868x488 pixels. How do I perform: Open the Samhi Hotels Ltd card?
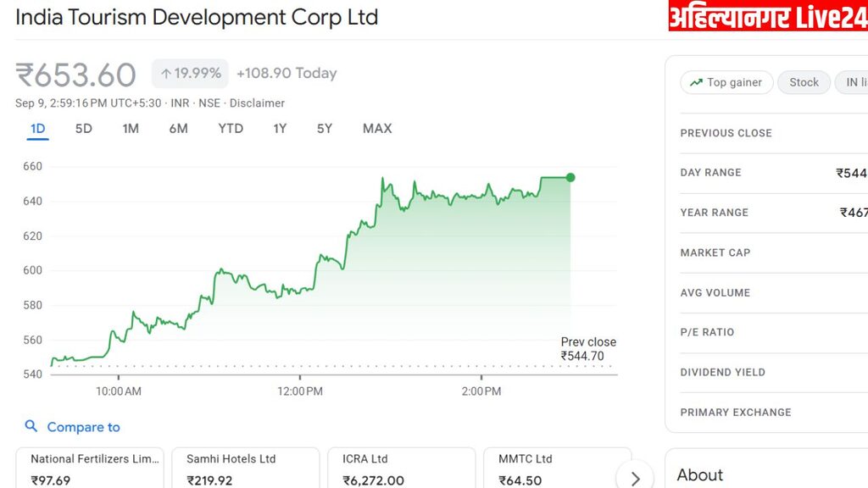[x=245, y=469]
